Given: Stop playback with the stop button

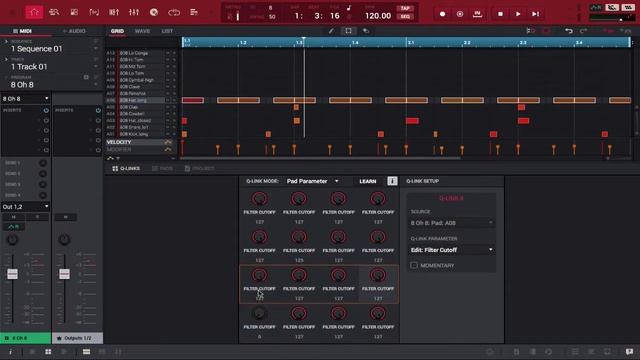Looking at the screenshot, I should pyautogui.click(x=500, y=14).
